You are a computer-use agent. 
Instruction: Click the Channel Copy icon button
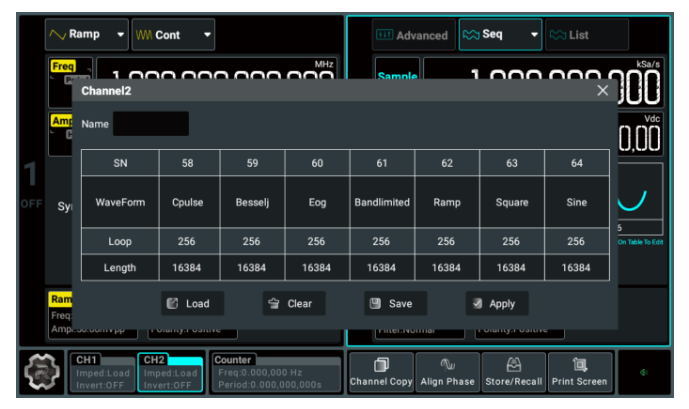[381, 372]
